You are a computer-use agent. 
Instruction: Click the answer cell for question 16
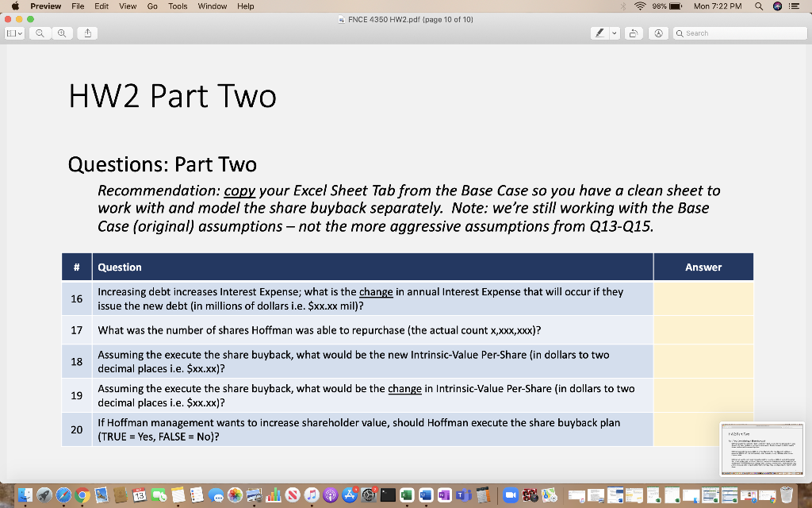coord(703,298)
